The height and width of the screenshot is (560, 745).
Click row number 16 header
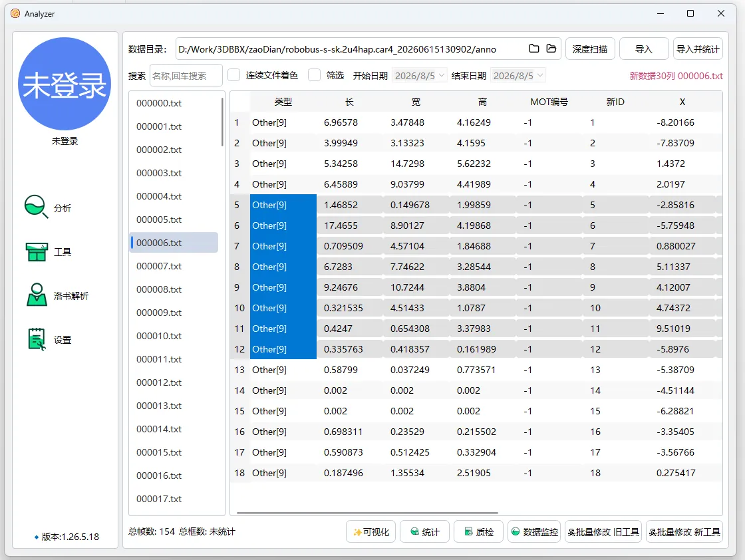239,432
